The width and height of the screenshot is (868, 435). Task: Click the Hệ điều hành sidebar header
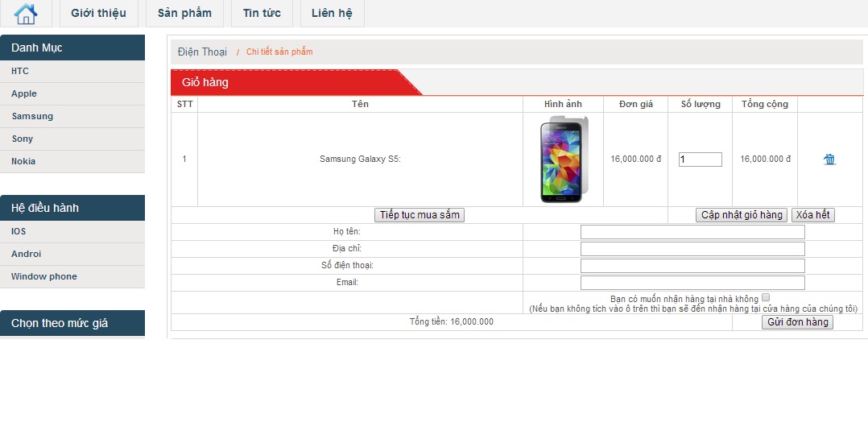[72, 208]
